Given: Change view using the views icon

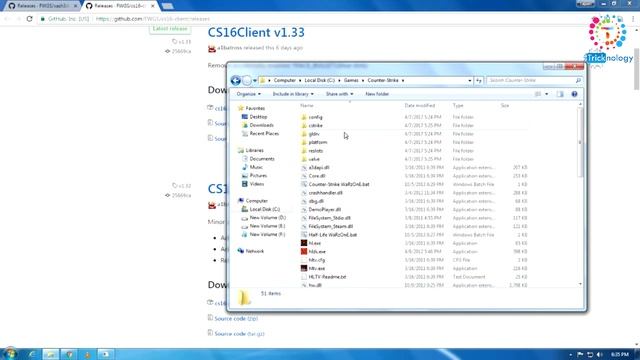Looking at the screenshot, I should pos(538,94).
